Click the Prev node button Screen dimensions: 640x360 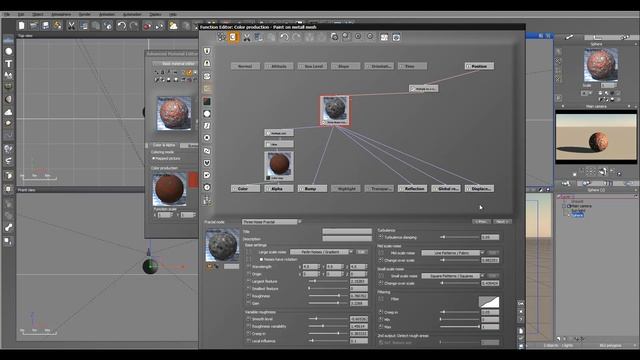point(482,222)
